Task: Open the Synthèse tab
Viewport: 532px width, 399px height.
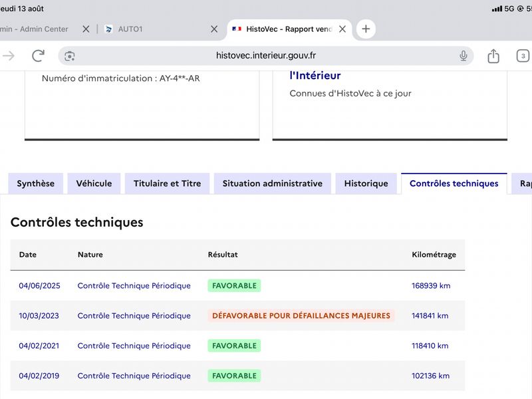Action: (x=36, y=184)
